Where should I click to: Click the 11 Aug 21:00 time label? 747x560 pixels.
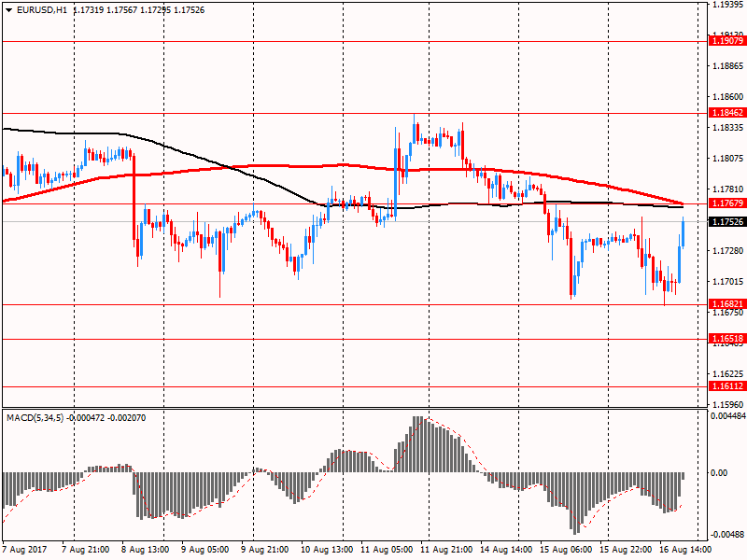click(446, 550)
